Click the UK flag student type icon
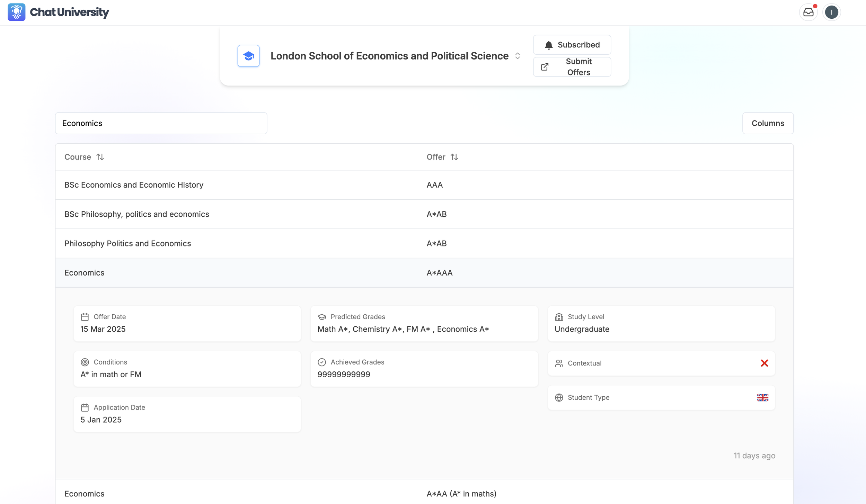Image resolution: width=866 pixels, height=504 pixels. coord(762,397)
